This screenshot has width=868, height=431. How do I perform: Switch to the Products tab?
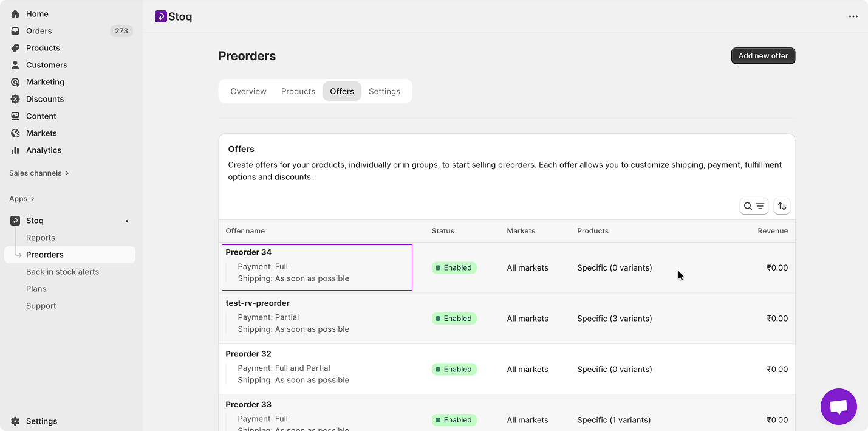298,91
